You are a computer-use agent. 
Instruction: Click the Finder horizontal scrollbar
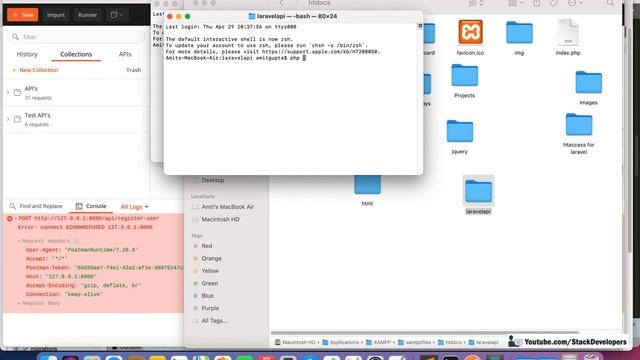(x=424, y=333)
